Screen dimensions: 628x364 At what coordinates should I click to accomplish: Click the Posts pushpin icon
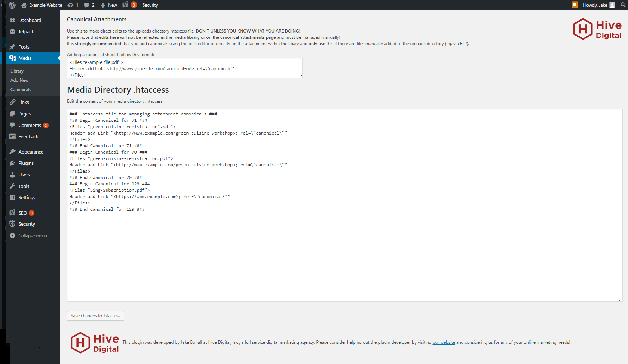click(x=13, y=47)
